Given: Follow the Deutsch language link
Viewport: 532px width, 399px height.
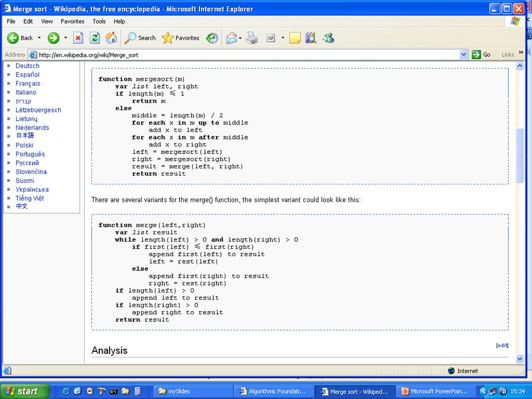Looking at the screenshot, I should click(x=28, y=66).
